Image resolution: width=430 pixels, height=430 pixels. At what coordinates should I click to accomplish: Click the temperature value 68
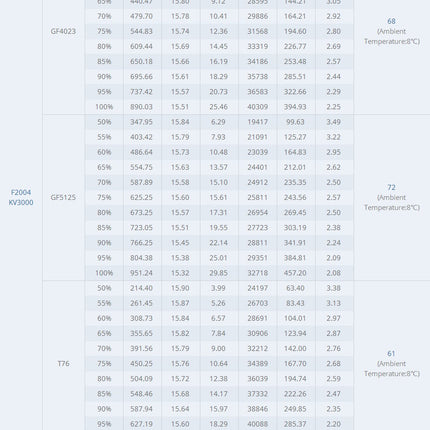pos(391,21)
